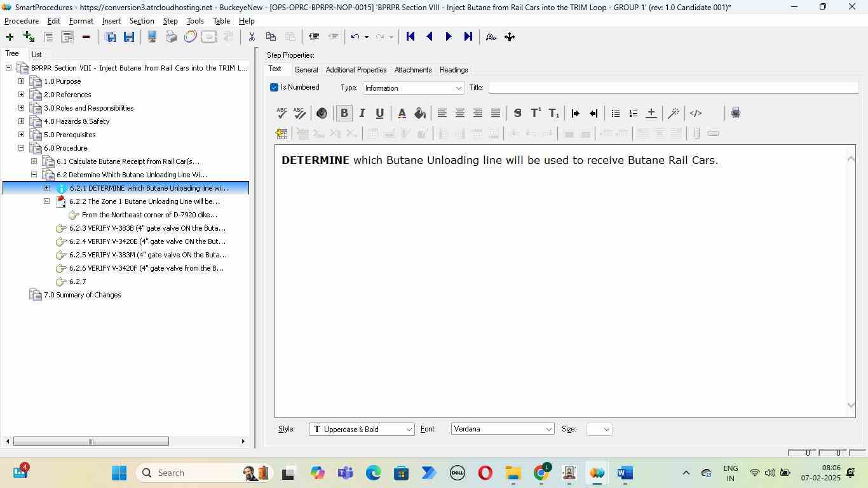Click the paint bucket fill color icon
Screen dimensions: 868x488
(419, 113)
